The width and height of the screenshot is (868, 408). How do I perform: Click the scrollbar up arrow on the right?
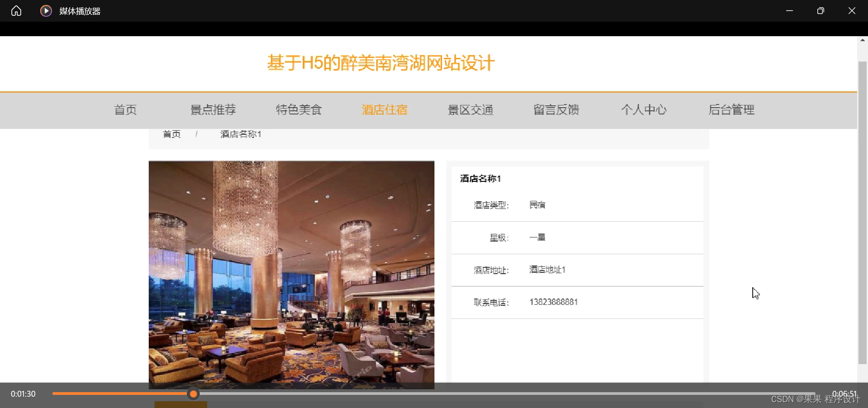[x=863, y=41]
